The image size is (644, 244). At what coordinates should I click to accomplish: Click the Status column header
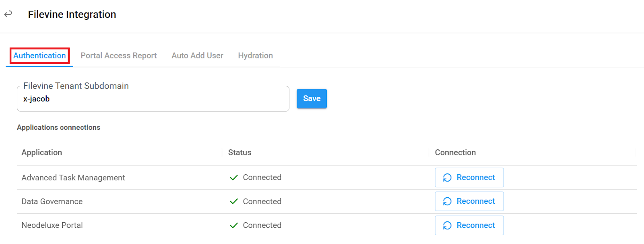click(239, 153)
